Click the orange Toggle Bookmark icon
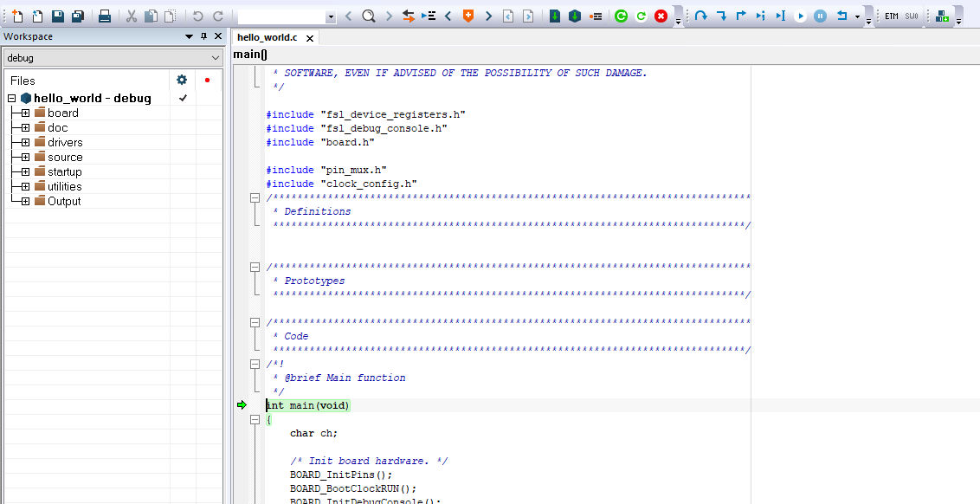This screenshot has width=980, height=504. point(468,16)
